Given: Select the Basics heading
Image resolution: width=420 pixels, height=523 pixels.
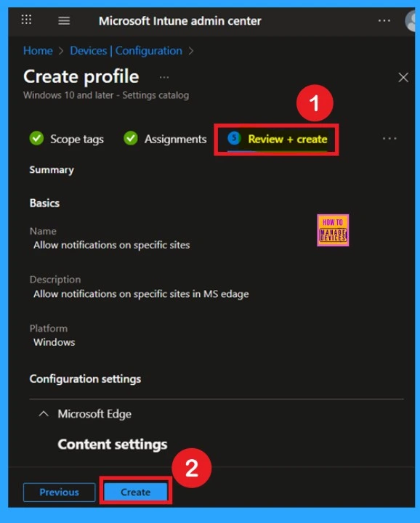Looking at the screenshot, I should click(44, 203).
